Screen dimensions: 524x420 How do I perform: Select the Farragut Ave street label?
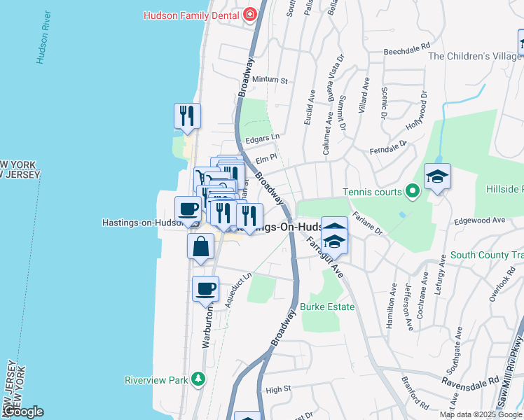point(324,257)
